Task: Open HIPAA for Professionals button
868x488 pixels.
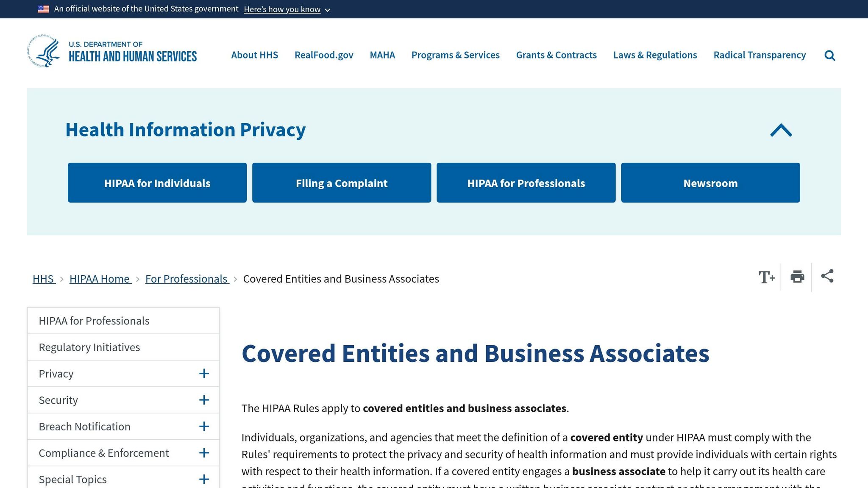Action: click(526, 183)
